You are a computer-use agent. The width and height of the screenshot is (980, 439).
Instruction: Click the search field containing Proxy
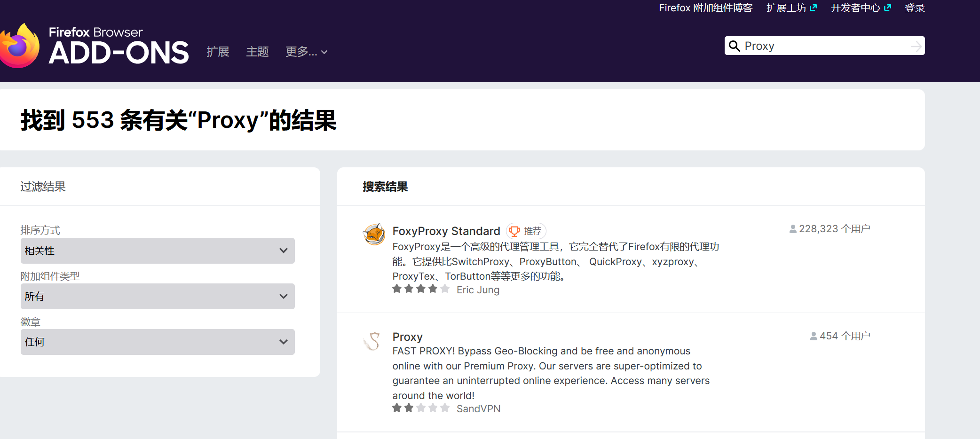[824, 46]
